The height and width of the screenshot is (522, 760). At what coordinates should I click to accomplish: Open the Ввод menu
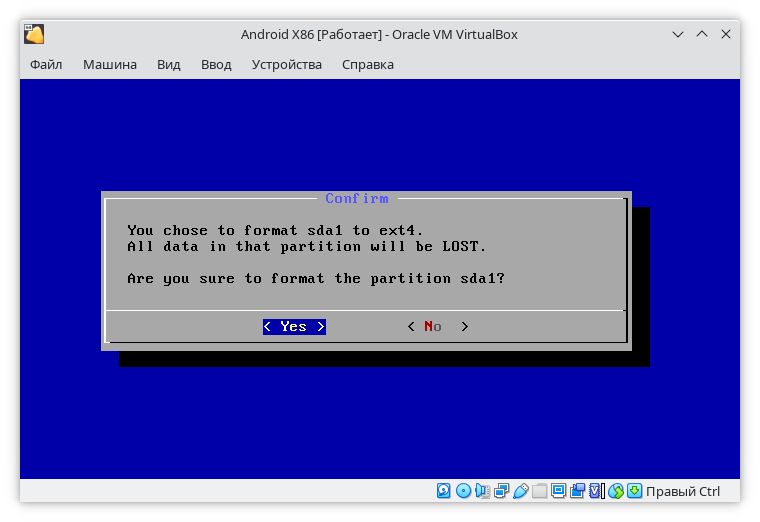[216, 65]
